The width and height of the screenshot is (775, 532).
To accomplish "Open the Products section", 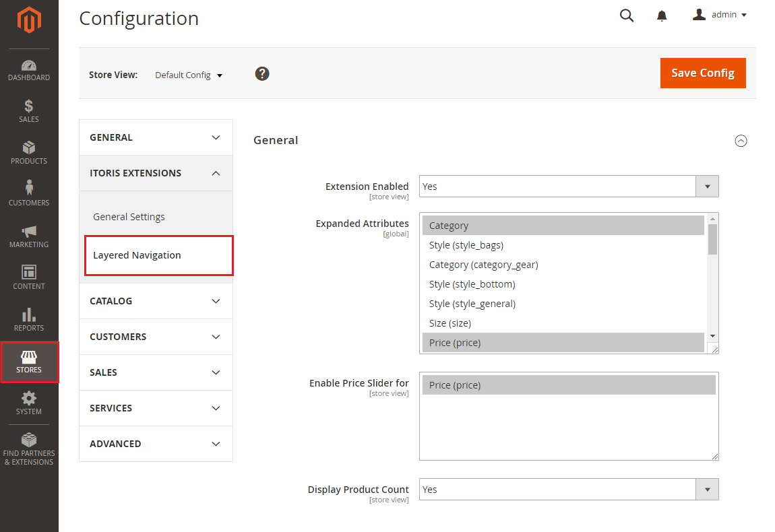I will pyautogui.click(x=29, y=153).
